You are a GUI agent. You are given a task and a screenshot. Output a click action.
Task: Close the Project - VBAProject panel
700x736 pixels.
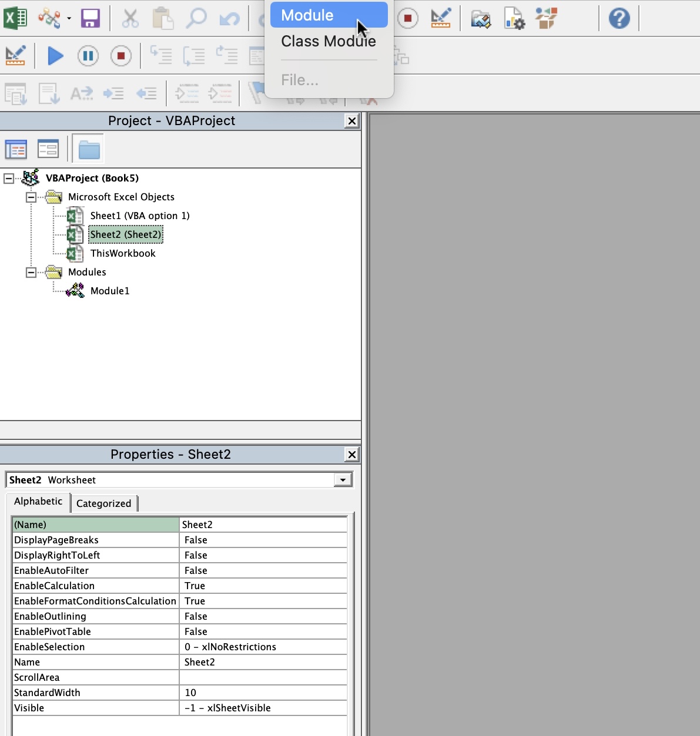pyautogui.click(x=351, y=121)
